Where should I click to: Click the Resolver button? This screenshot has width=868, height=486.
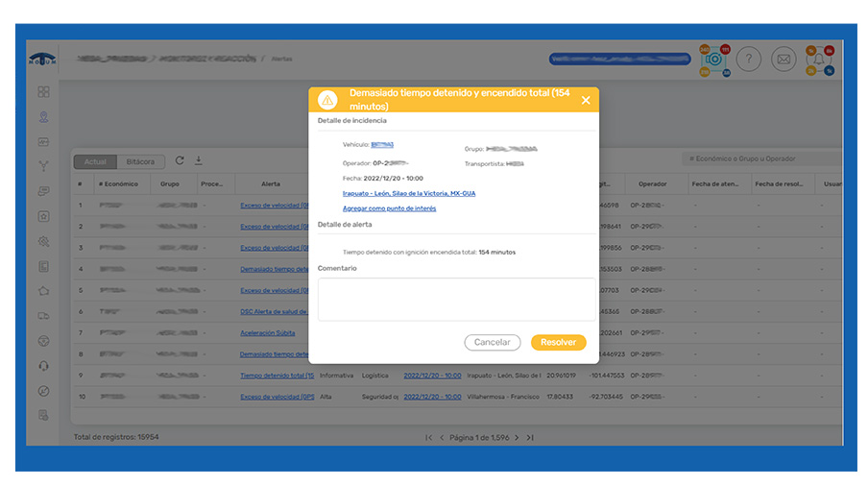click(x=558, y=342)
